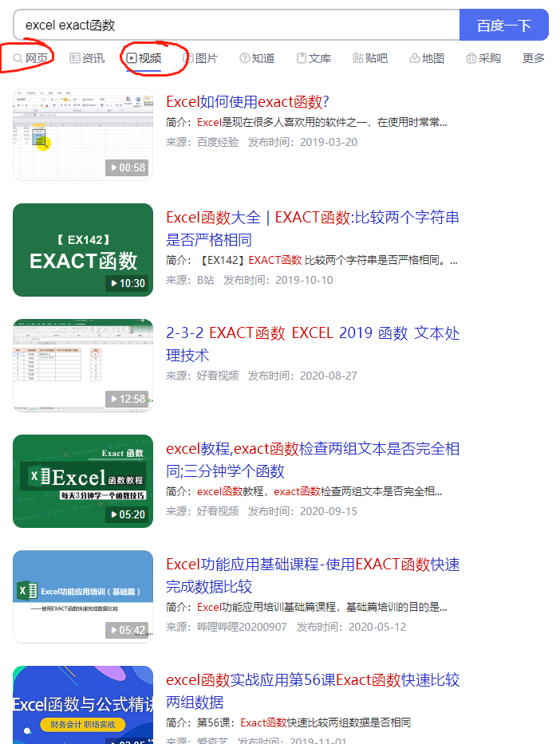560x744 pixels.
Task: Click date text 发布时间: 2019-10-10
Action: coord(278,280)
